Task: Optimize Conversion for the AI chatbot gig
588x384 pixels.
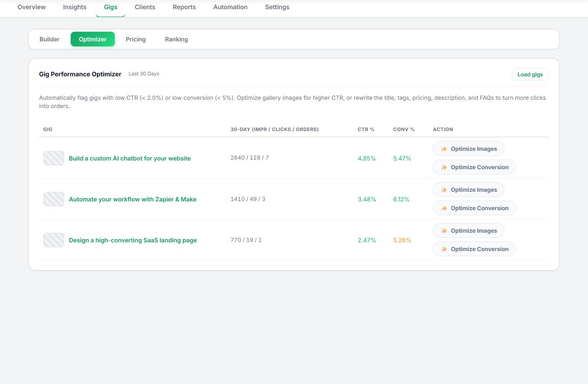Action: pyautogui.click(x=474, y=167)
